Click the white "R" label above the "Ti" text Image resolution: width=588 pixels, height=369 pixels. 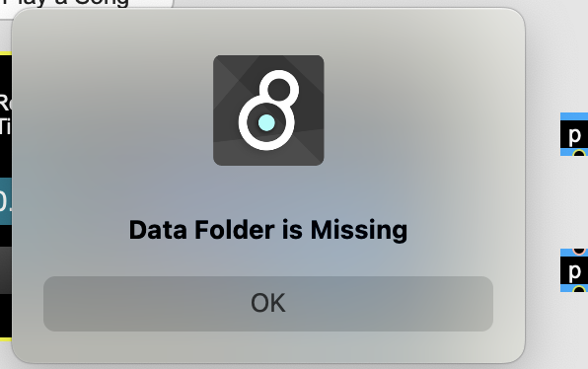click(5, 103)
